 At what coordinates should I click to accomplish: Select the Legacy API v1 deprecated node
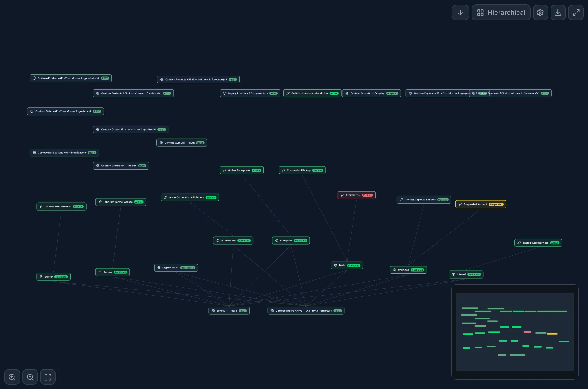[x=176, y=268]
